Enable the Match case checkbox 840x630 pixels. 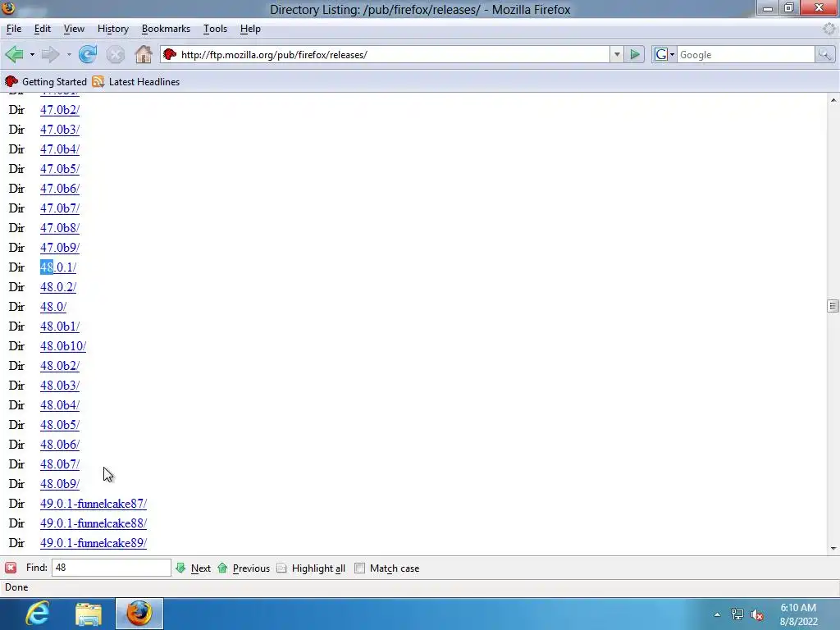(x=359, y=568)
